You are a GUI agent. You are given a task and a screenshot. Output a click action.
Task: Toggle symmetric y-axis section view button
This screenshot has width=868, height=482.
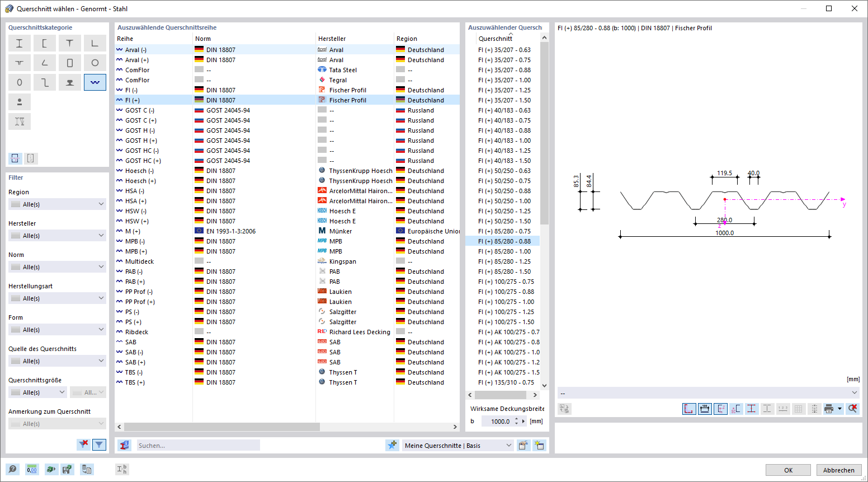pos(15,158)
